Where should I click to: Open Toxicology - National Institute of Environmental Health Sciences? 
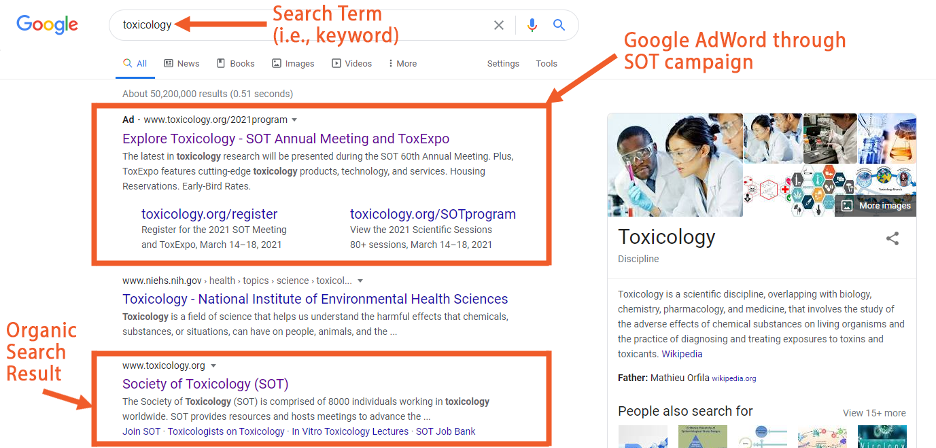(x=315, y=299)
